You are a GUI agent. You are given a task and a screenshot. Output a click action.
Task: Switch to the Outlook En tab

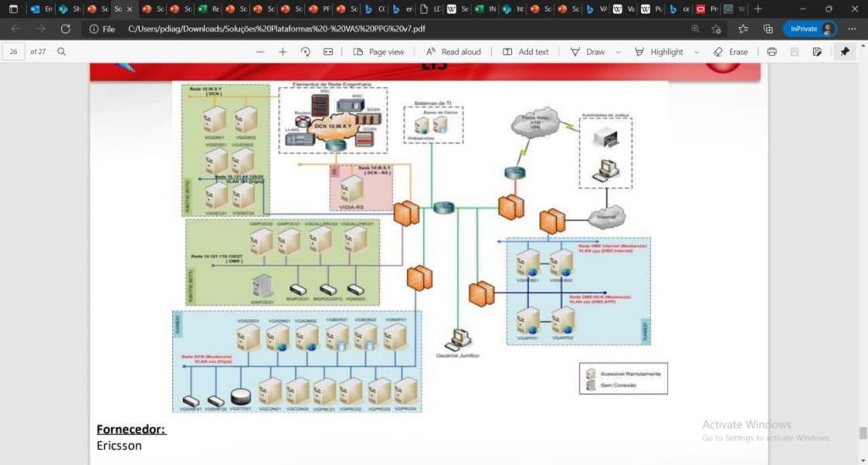(x=42, y=8)
